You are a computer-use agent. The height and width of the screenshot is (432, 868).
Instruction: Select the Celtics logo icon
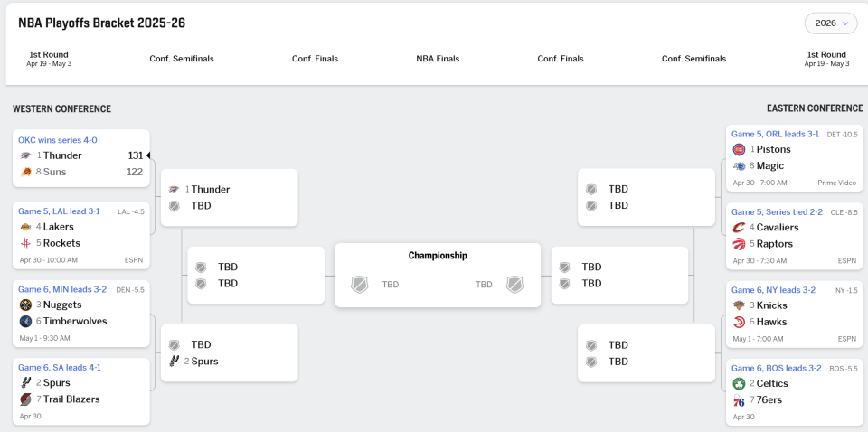pyautogui.click(x=739, y=383)
